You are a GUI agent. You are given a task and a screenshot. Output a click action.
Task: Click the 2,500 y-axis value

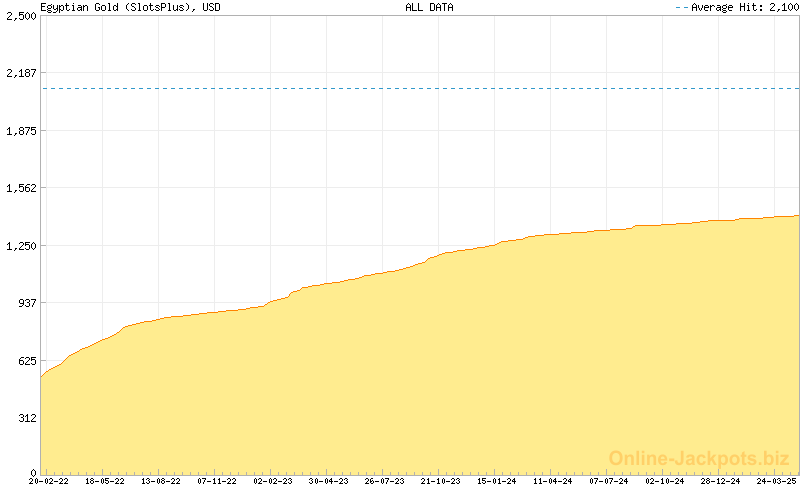pos(20,16)
